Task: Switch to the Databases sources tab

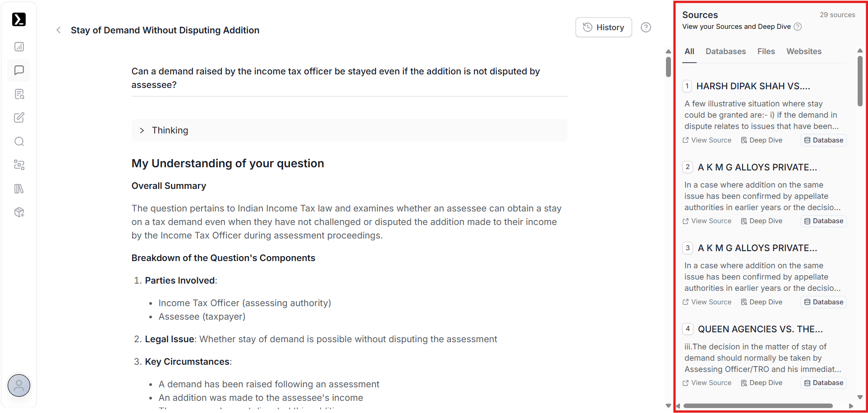Action: click(x=726, y=51)
